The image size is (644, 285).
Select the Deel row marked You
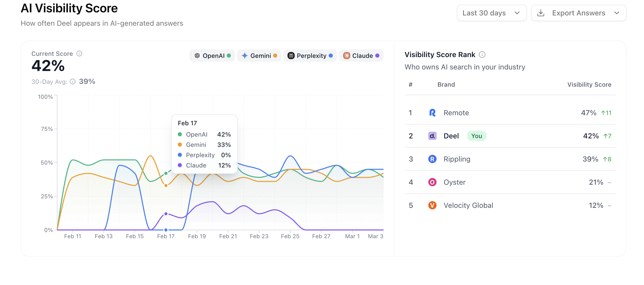[x=515, y=136]
